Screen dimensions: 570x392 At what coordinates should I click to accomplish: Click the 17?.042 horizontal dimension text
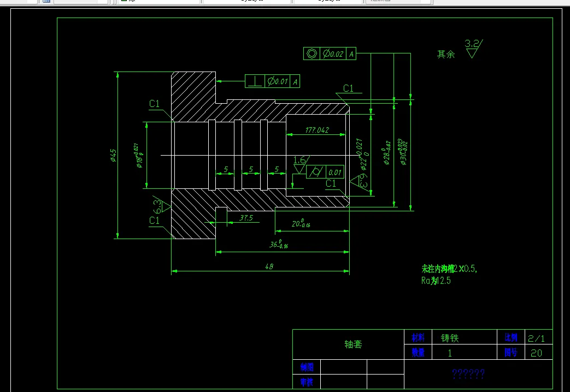317,130
